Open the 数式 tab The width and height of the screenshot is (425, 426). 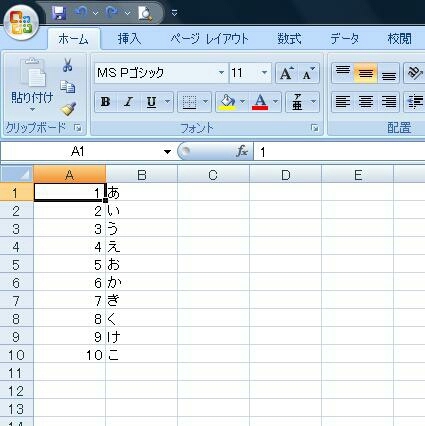point(289,39)
